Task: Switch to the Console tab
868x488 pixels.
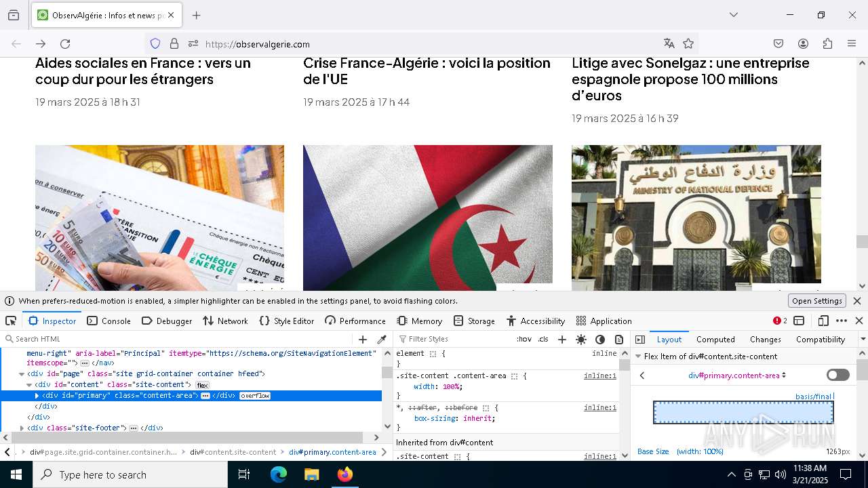Action: 108,321
